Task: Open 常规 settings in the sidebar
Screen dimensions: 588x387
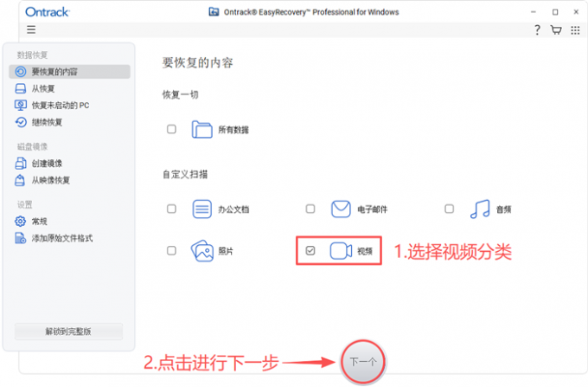Action: coord(70,221)
